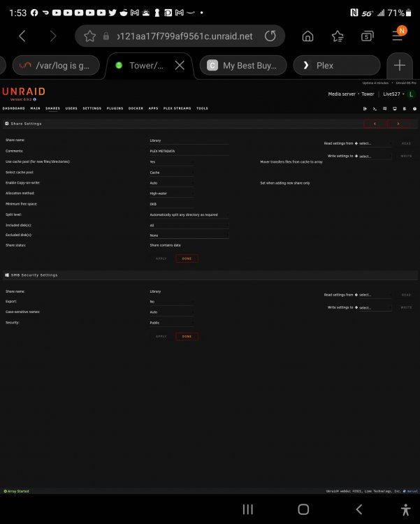This screenshot has height=524, width=420.
Task: Tap the Android home button
Action: point(303,509)
